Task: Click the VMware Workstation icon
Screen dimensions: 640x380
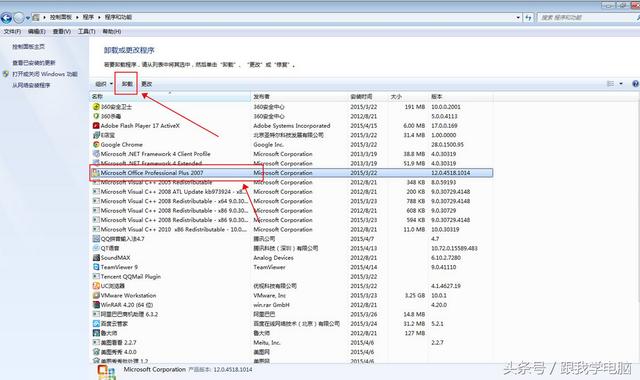Action: point(96,295)
